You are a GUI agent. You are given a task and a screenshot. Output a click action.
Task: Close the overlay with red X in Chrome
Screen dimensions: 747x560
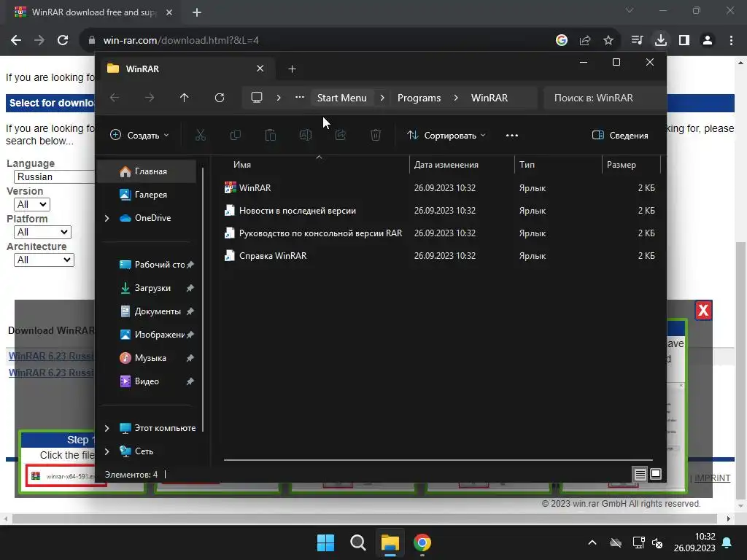click(x=703, y=311)
